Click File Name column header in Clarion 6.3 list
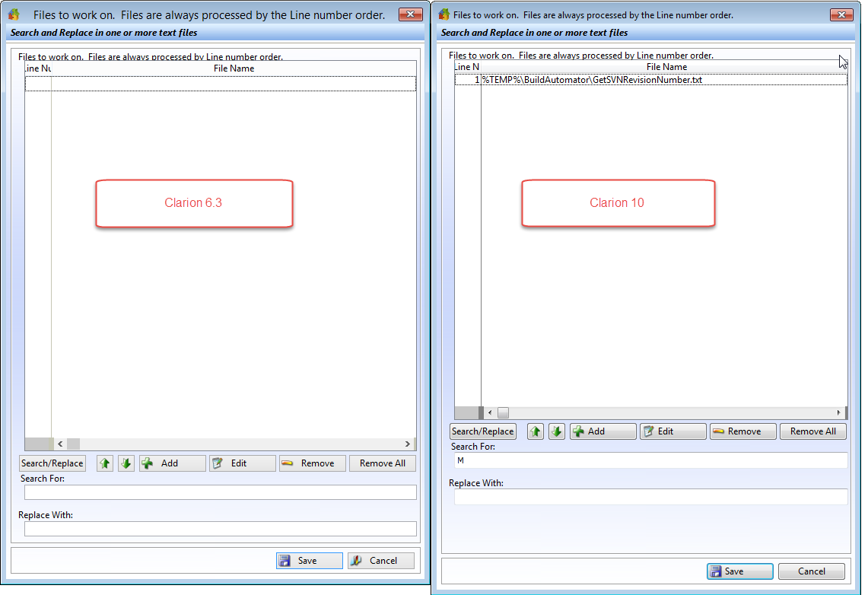Screen dimensions: 868x595 (x=234, y=68)
